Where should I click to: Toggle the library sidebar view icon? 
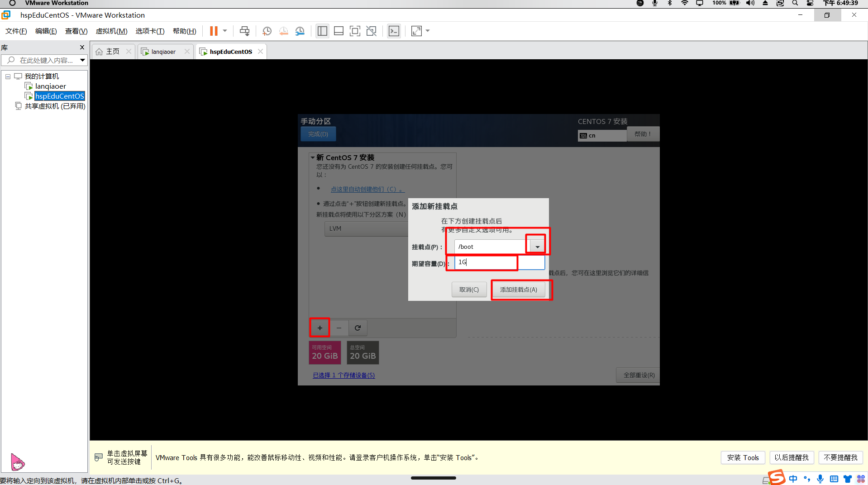click(322, 31)
